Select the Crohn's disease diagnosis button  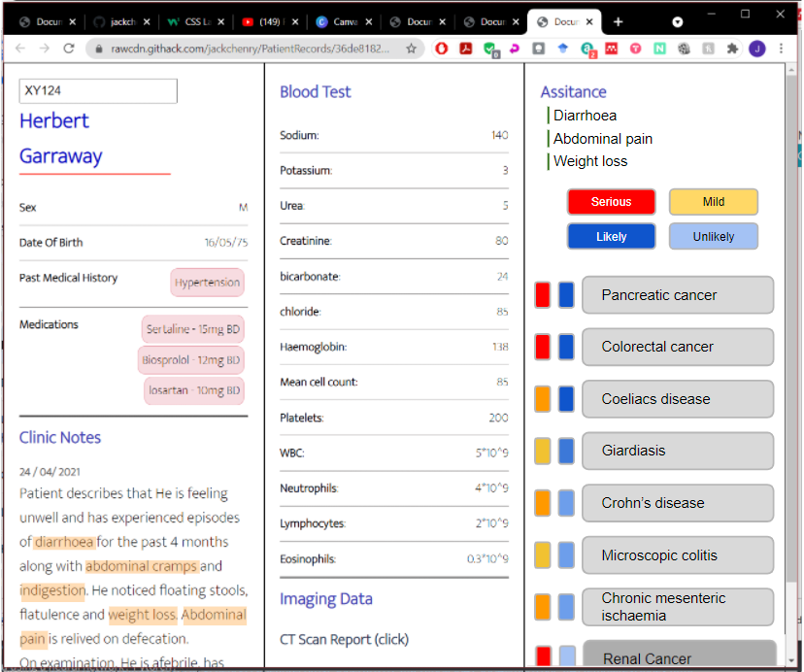coord(678,503)
